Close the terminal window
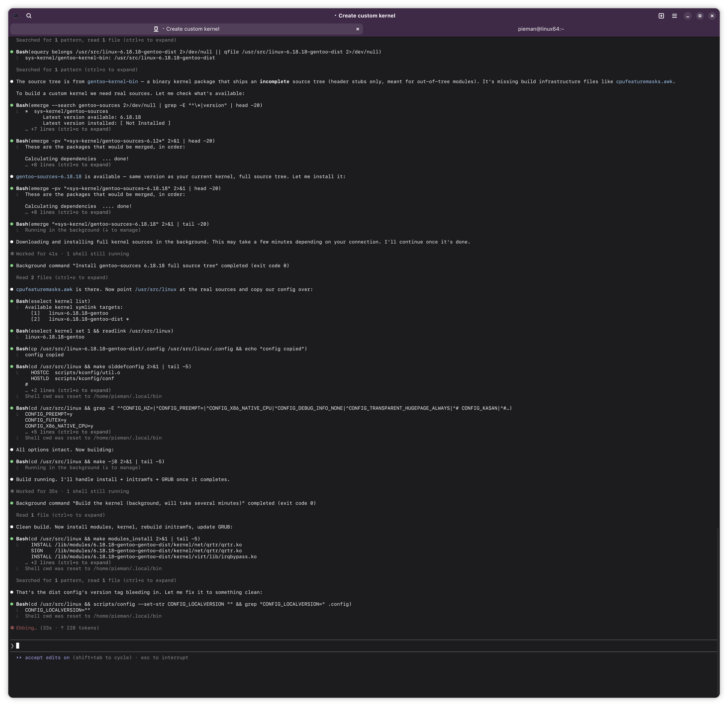 pyautogui.click(x=712, y=16)
